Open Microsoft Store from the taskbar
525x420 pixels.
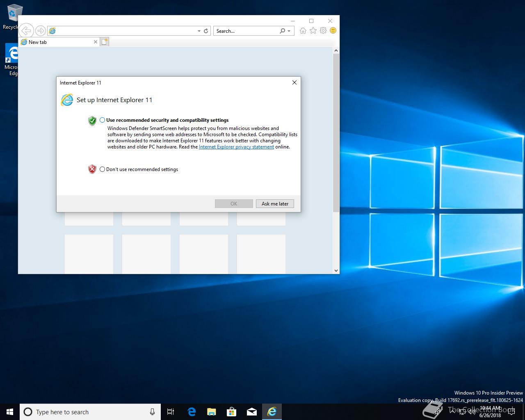[232, 412]
